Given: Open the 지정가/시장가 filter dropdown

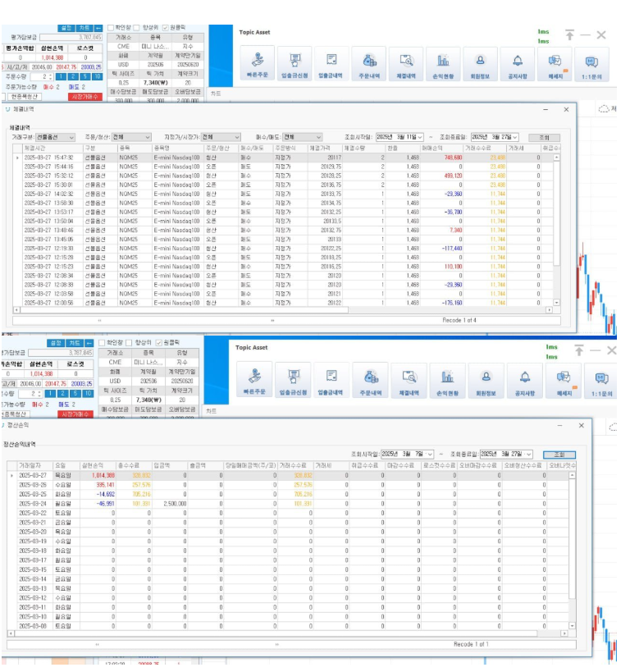Looking at the screenshot, I should pyautogui.click(x=220, y=137).
